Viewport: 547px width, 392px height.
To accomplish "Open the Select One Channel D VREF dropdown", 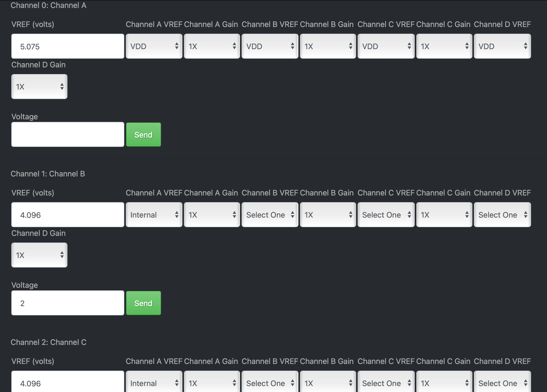I will coord(502,215).
